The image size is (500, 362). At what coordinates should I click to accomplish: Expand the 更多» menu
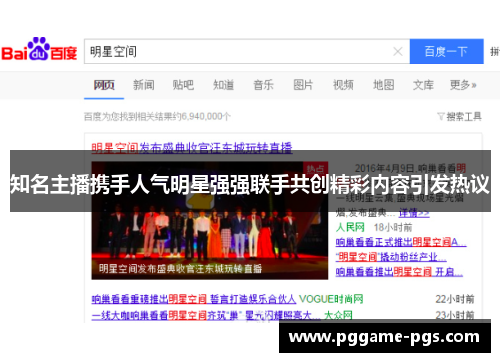coord(463,85)
